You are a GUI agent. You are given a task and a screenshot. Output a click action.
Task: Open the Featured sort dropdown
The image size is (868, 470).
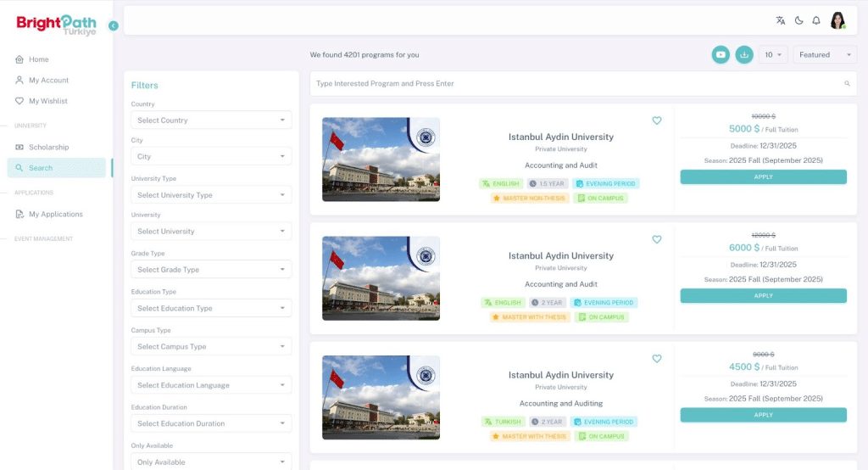coord(826,54)
